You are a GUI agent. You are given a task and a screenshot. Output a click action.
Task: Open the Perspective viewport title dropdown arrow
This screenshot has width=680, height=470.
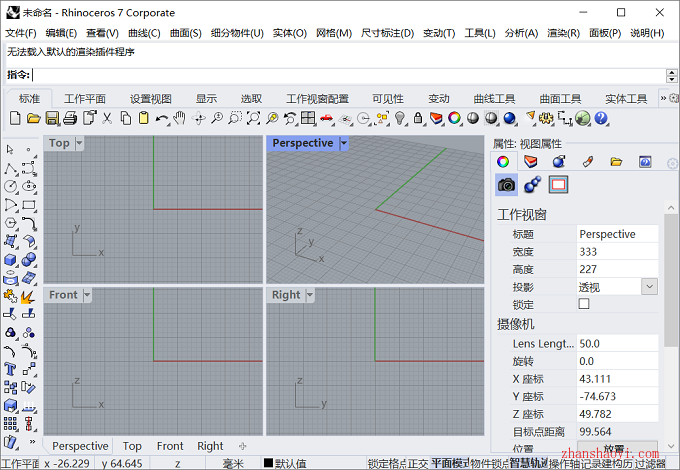click(x=344, y=143)
